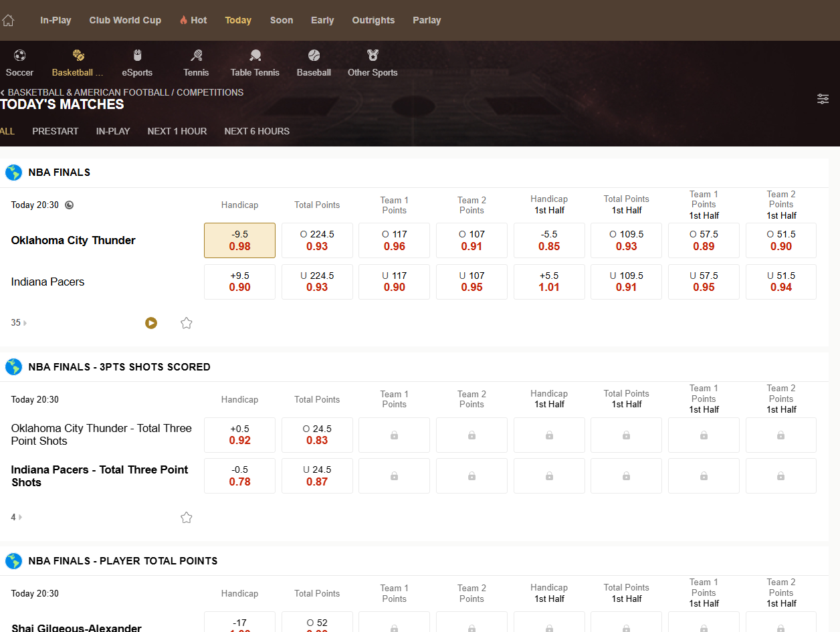Select -0.5 three point handicap at 0.78
Viewport: 840px width, 632px height.
click(239, 476)
